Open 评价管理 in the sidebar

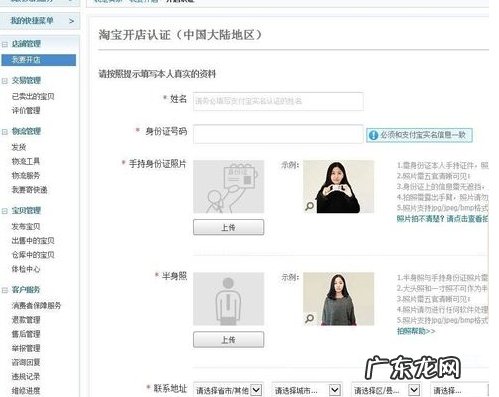(x=26, y=111)
